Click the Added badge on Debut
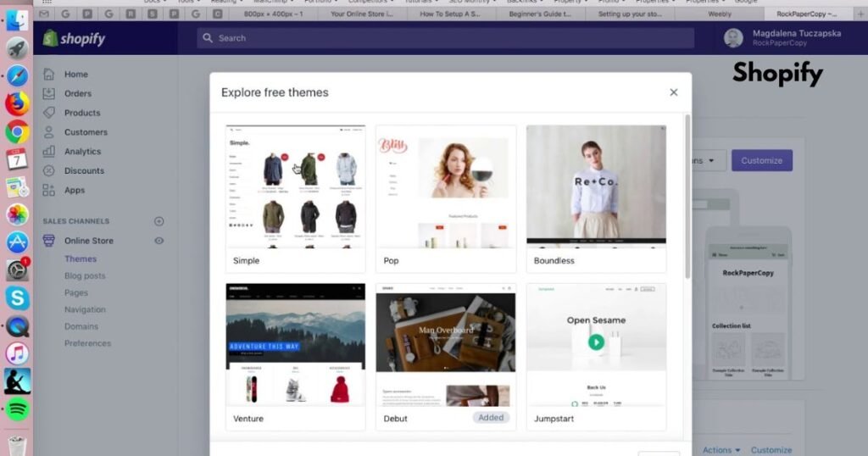 pos(491,418)
